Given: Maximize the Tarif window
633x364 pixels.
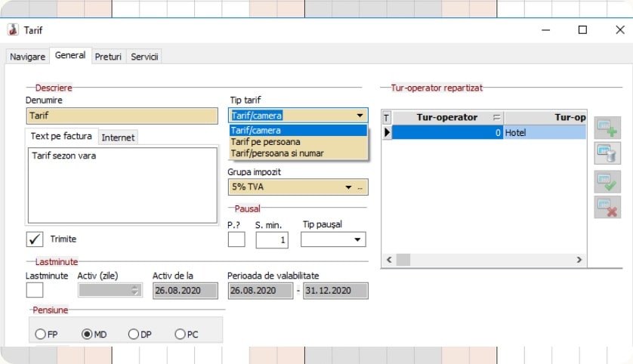Looking at the screenshot, I should [x=582, y=30].
